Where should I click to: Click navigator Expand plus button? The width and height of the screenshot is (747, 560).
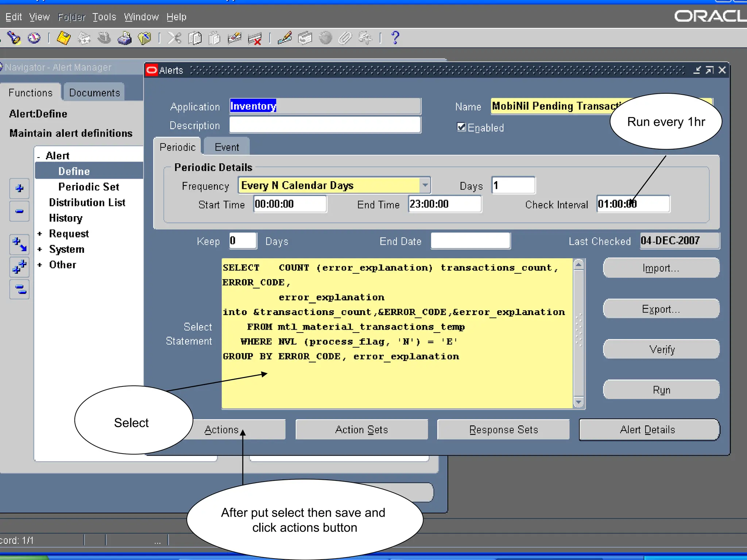19,188
